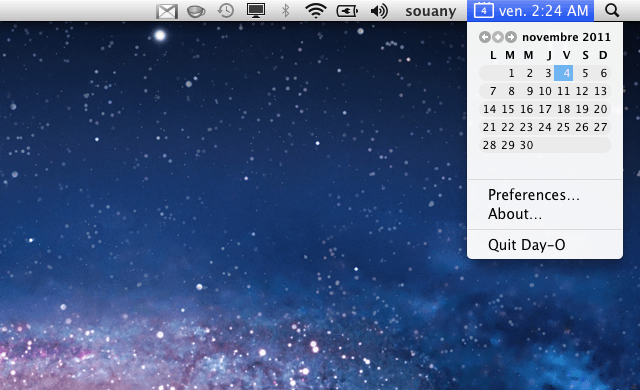Click date 22 in the calendar
This screenshot has width=640, height=390.
(x=508, y=127)
